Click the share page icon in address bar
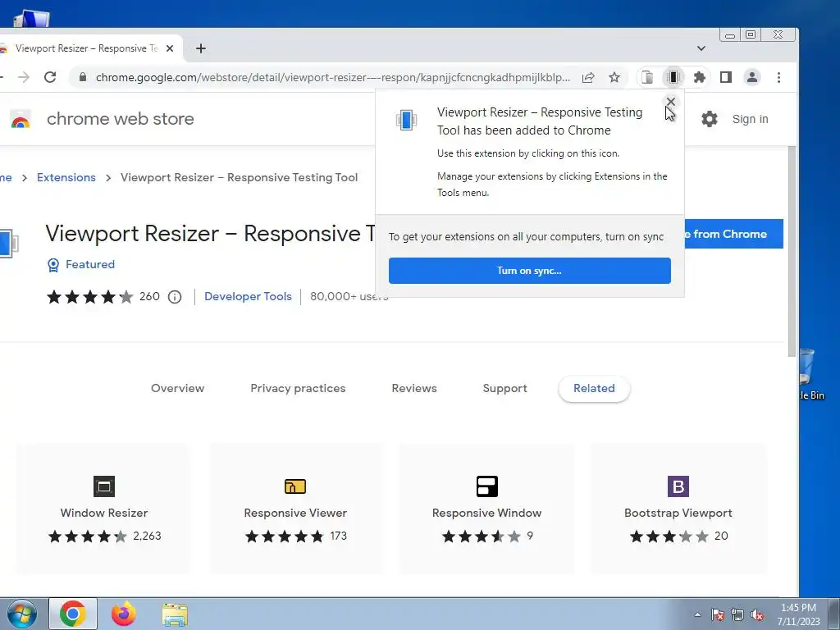Screen dimensions: 840x630 588,77
